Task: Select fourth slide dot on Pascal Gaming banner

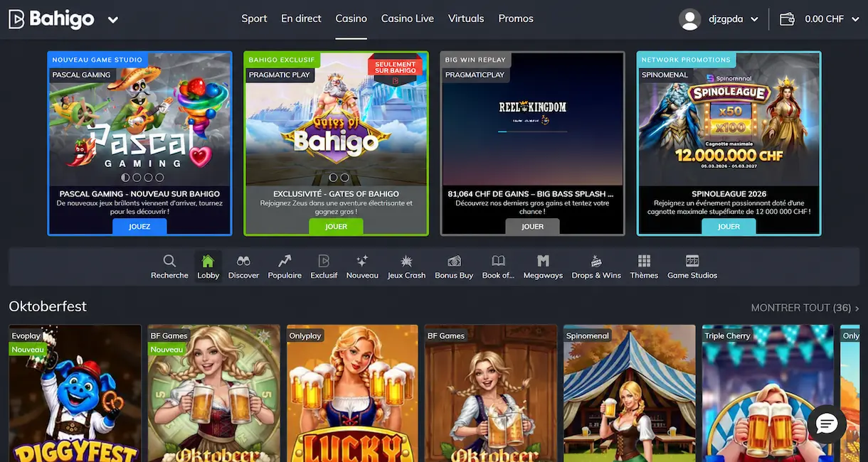Action: (159, 178)
